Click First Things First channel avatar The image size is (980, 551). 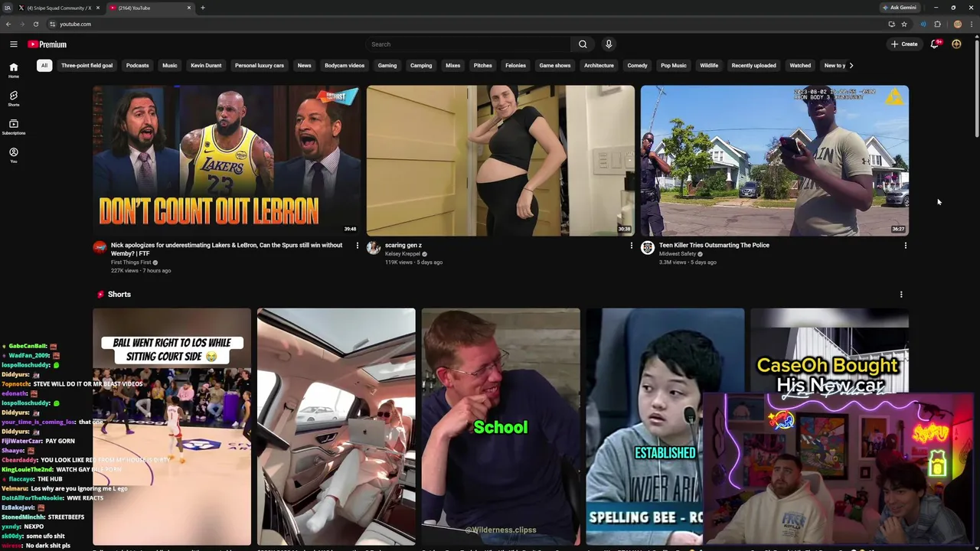tap(100, 247)
